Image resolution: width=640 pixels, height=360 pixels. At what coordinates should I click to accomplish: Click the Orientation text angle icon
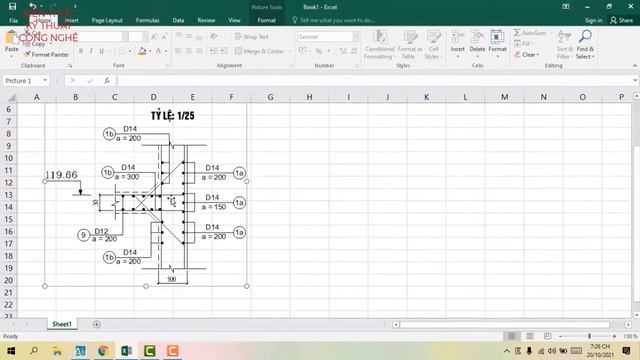click(x=213, y=37)
